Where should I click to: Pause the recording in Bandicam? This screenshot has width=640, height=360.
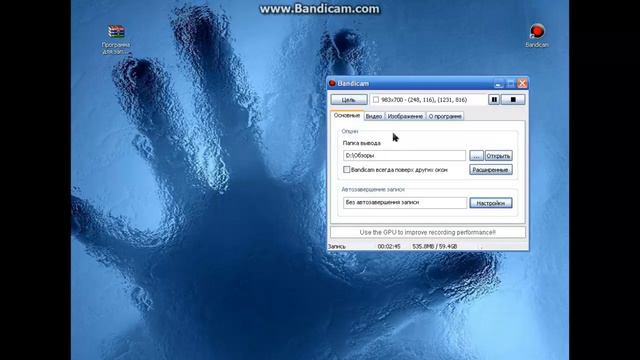coord(494,100)
